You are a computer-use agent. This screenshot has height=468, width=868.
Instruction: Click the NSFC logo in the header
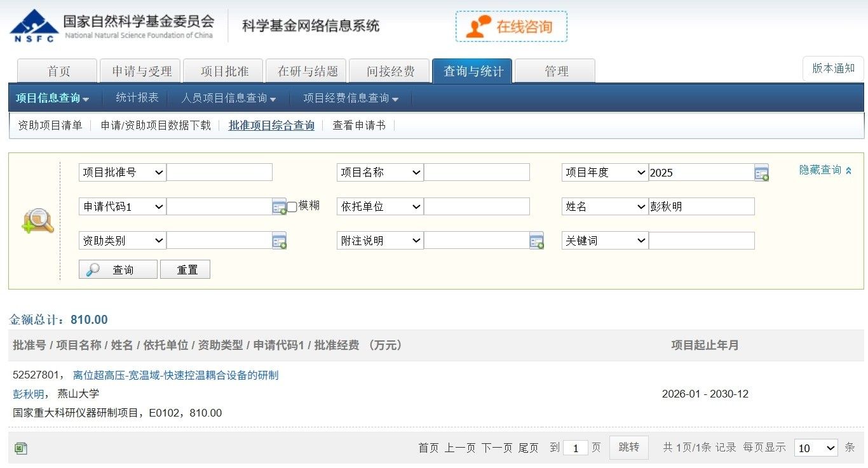(34, 26)
